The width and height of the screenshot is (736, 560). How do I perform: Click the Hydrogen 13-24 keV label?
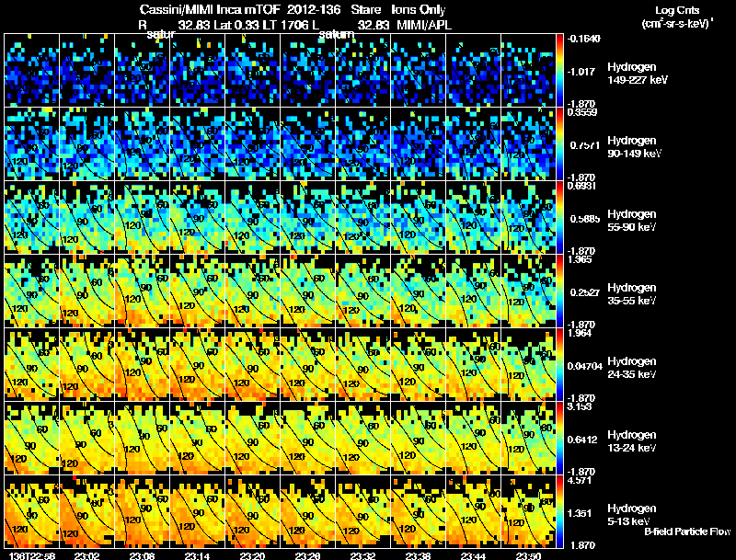pyautogui.click(x=632, y=441)
